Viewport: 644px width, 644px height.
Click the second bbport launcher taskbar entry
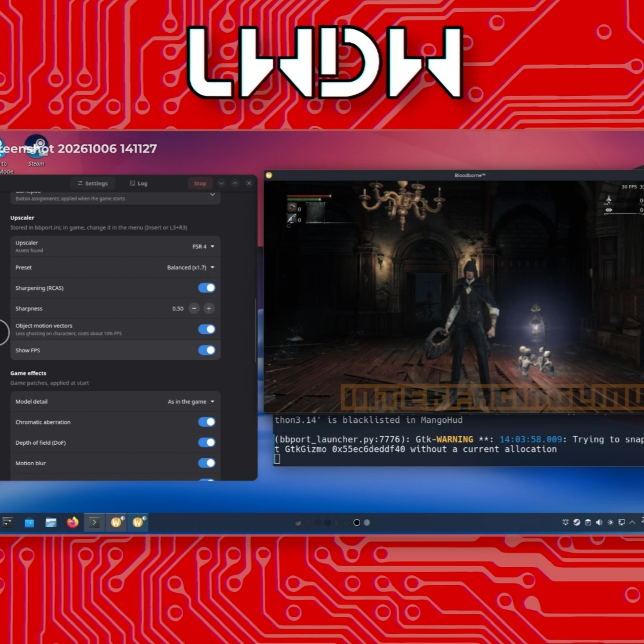(x=138, y=522)
